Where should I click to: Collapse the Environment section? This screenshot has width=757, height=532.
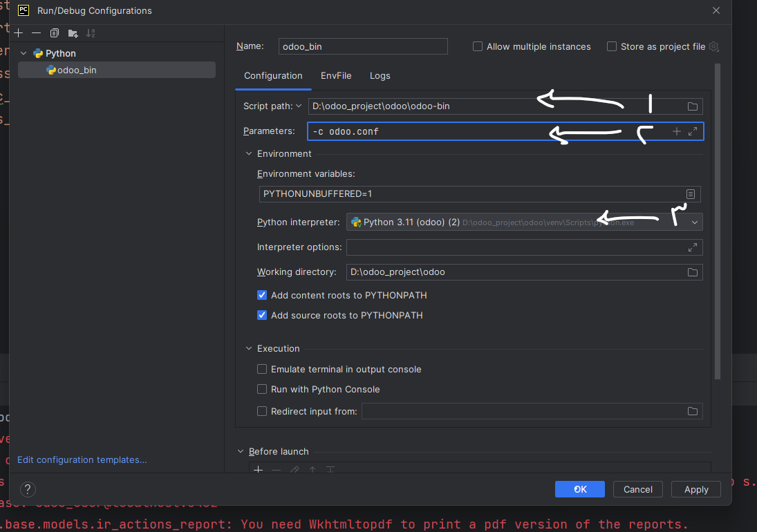click(x=249, y=153)
